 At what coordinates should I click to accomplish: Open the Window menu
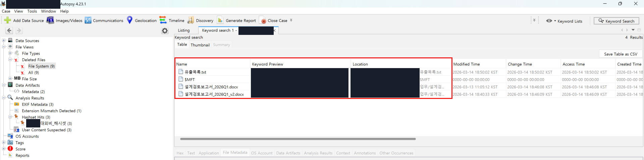pyautogui.click(x=49, y=11)
